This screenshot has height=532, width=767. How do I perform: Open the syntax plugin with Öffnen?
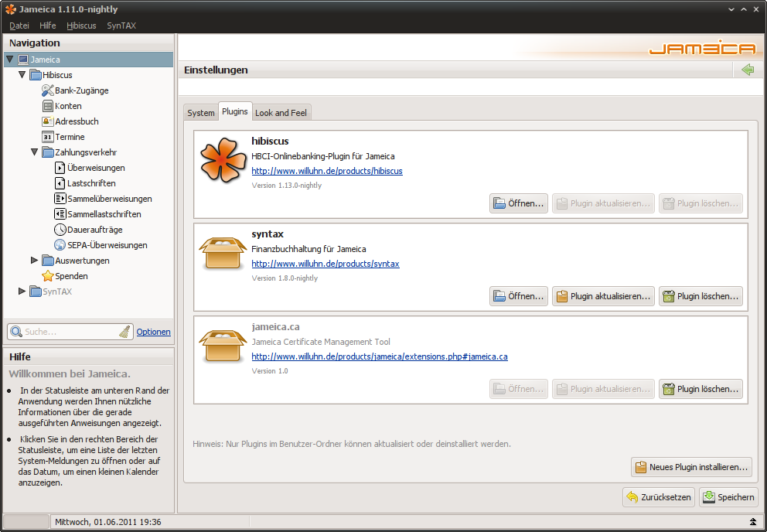[x=519, y=296]
